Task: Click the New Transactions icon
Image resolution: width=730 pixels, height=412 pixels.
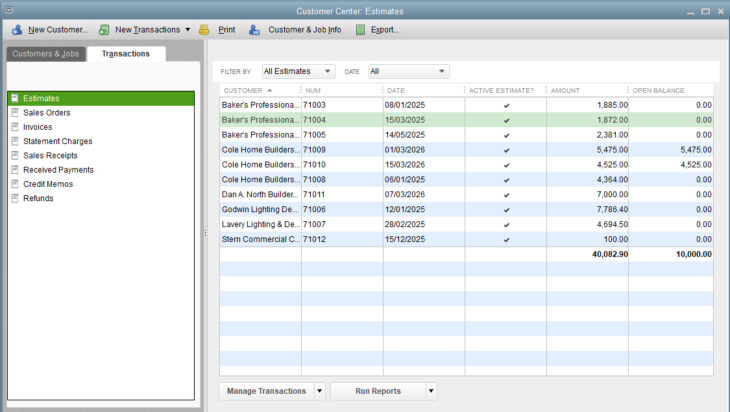Action: 104,30
